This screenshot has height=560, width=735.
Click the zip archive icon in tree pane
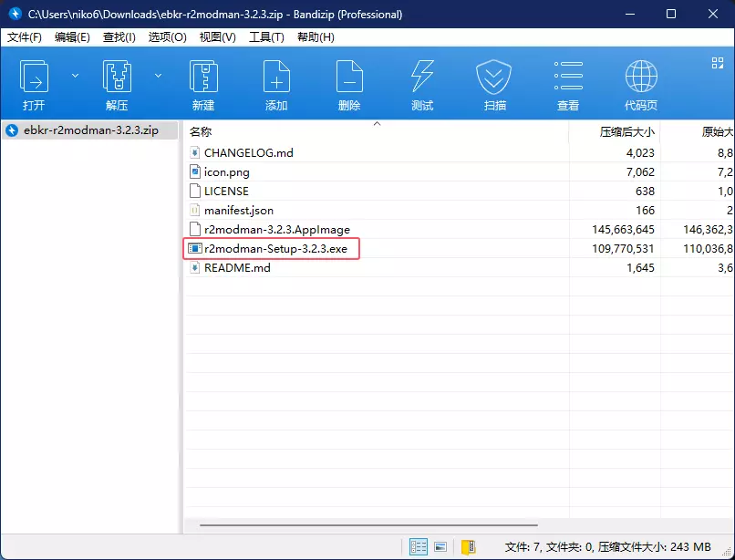point(12,130)
